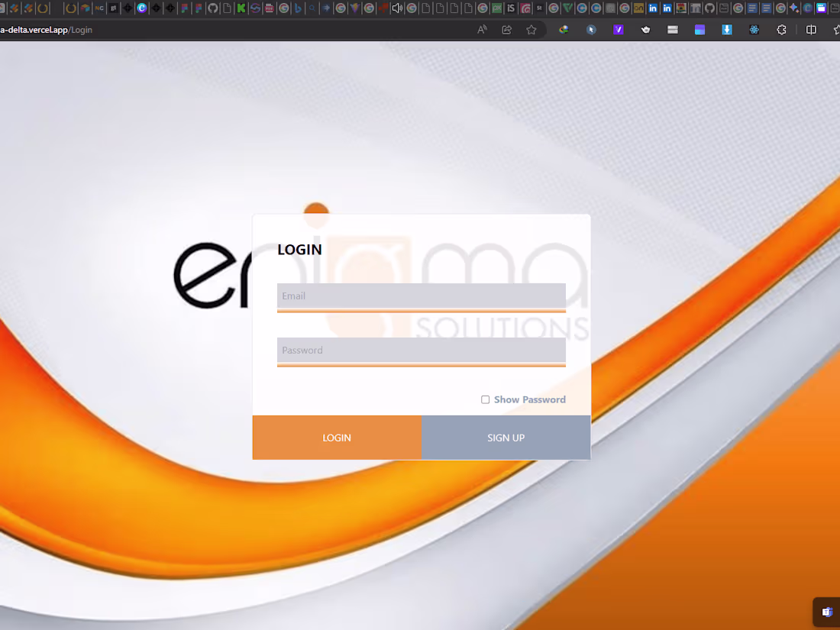Open the split screen icon in the toolbar
Screen dimensions: 840x630
(x=810, y=29)
